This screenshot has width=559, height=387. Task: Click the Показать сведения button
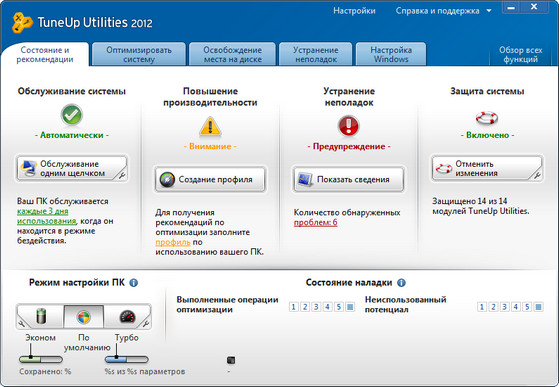click(x=348, y=179)
